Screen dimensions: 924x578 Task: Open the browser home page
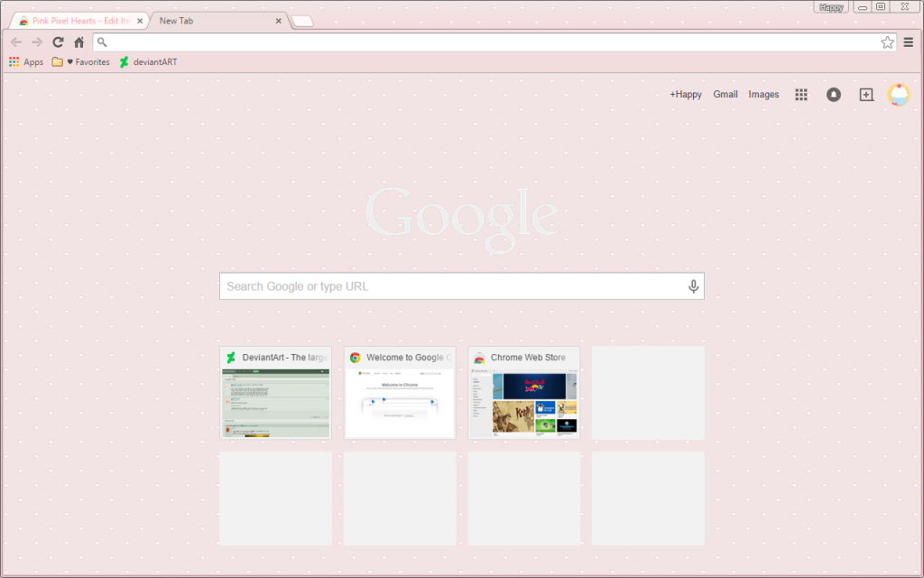(x=79, y=42)
